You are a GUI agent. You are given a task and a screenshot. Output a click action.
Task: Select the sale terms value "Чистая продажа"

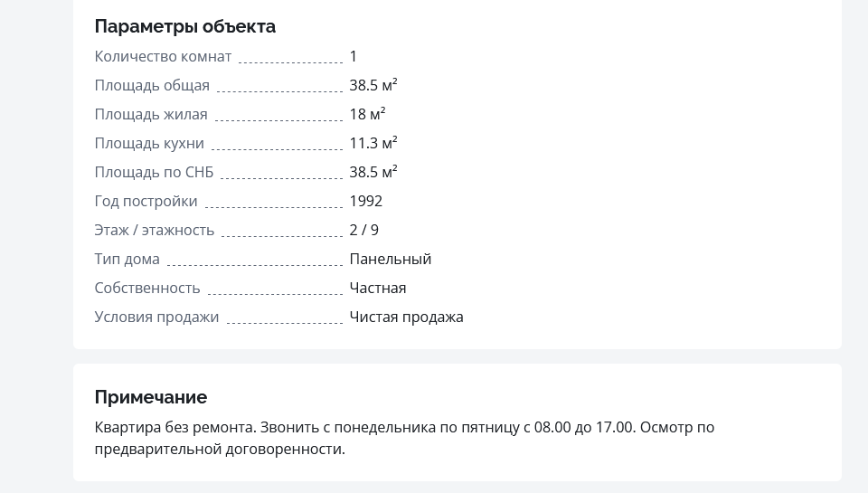[407, 317]
